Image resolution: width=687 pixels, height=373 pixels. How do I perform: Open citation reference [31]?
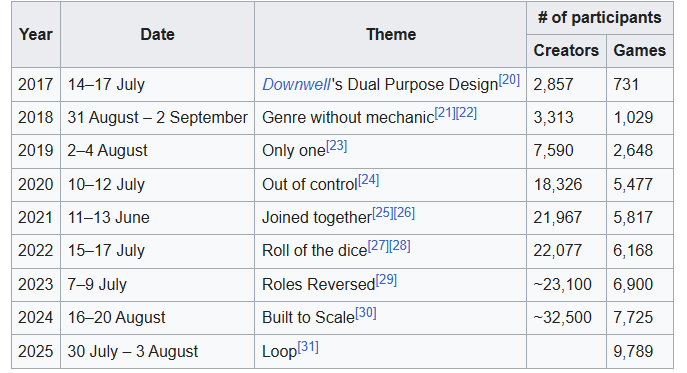tap(308, 347)
